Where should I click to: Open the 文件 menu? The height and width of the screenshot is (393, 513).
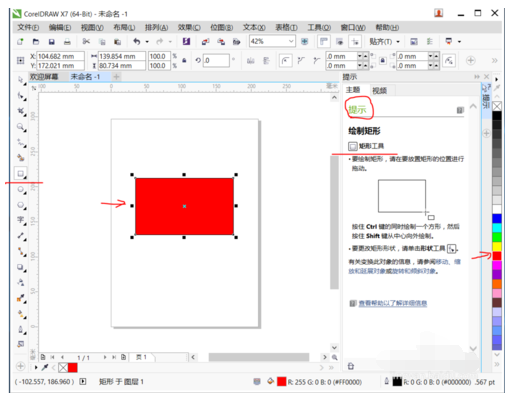[28, 27]
